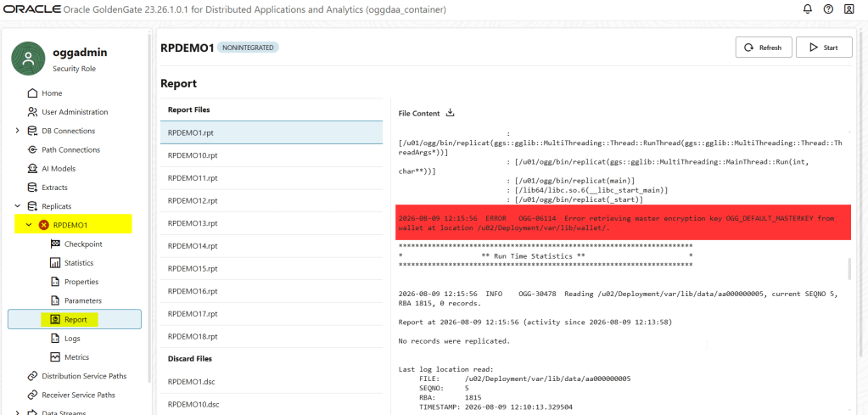868x415 pixels.
Task: Click the NONINTEGRATED badge
Action: (x=248, y=48)
